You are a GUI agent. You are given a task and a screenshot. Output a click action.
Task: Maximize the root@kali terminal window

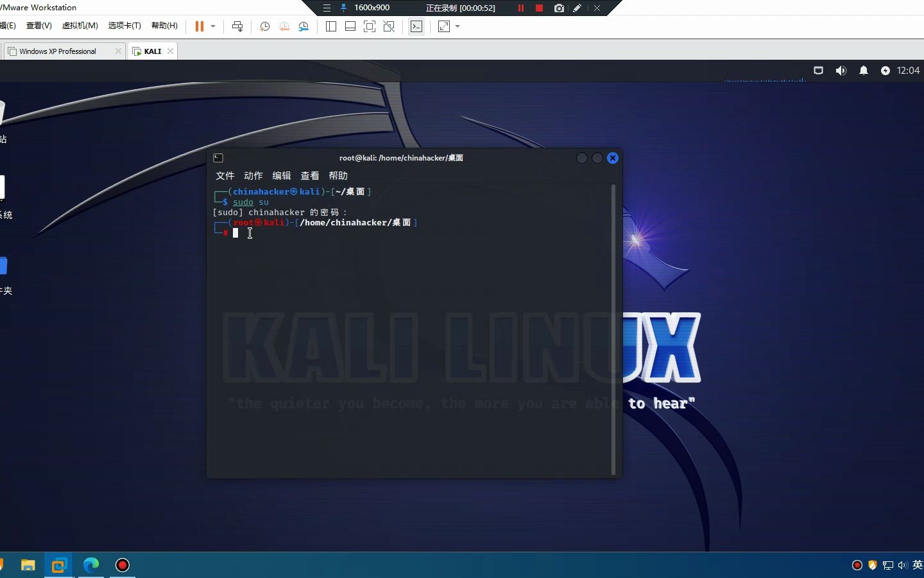597,158
